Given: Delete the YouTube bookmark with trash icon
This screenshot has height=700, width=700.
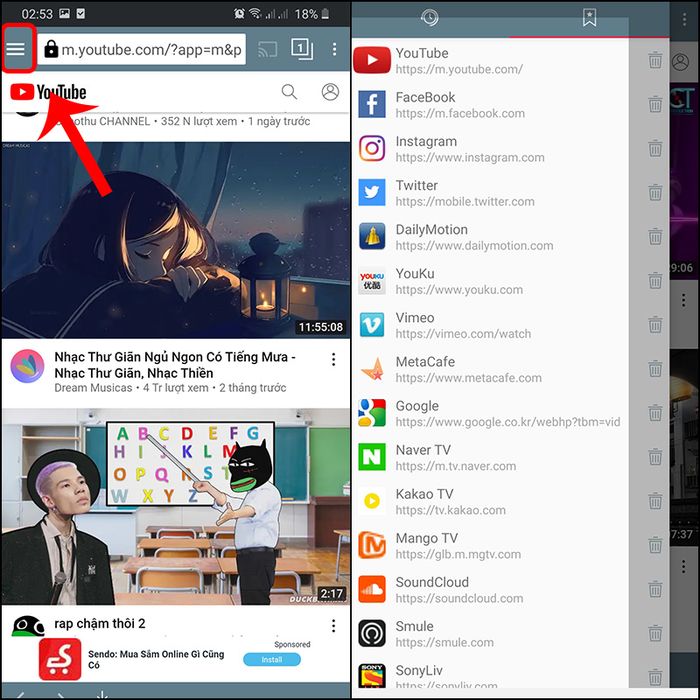Looking at the screenshot, I should click(x=655, y=60).
